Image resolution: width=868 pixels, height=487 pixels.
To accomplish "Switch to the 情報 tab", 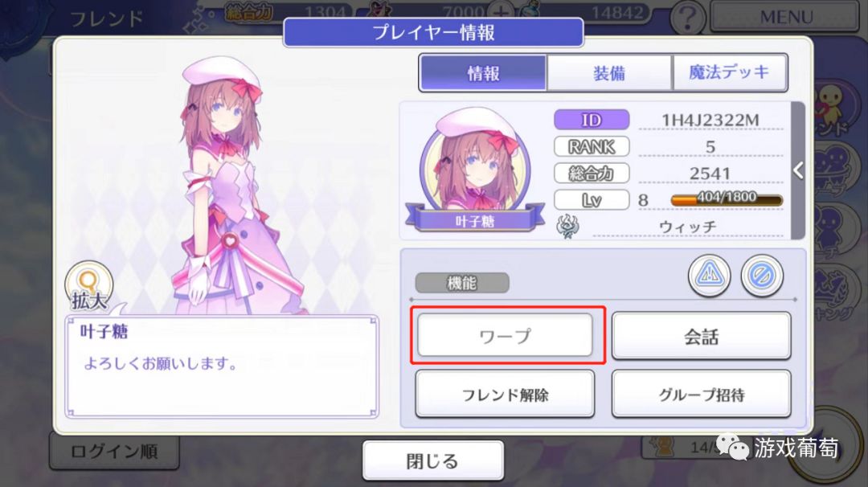I will click(483, 72).
